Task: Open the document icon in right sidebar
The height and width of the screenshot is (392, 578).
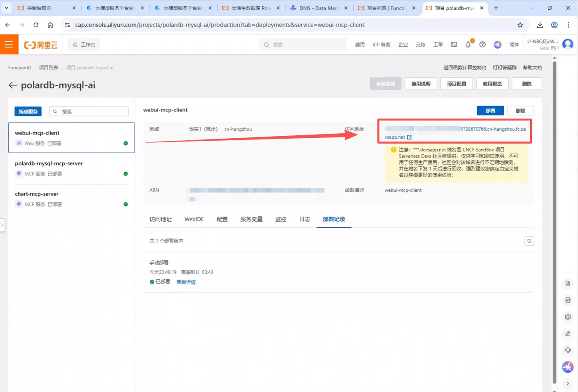Action: click(568, 284)
